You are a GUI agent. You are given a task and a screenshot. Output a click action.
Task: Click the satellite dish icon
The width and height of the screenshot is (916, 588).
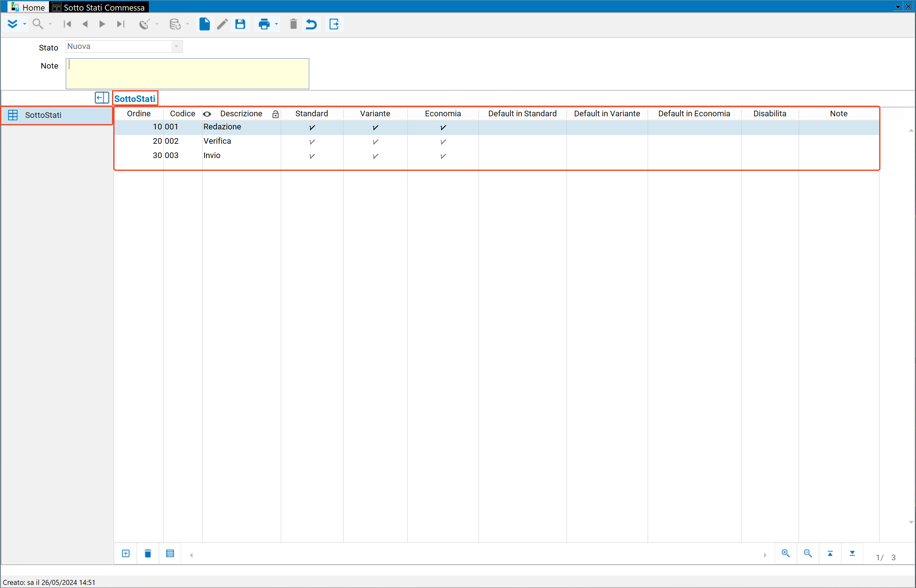(x=144, y=24)
